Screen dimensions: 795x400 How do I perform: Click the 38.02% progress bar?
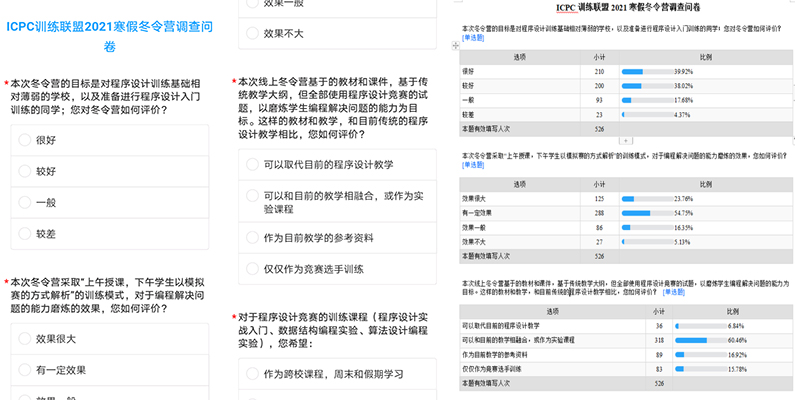[x=647, y=86]
